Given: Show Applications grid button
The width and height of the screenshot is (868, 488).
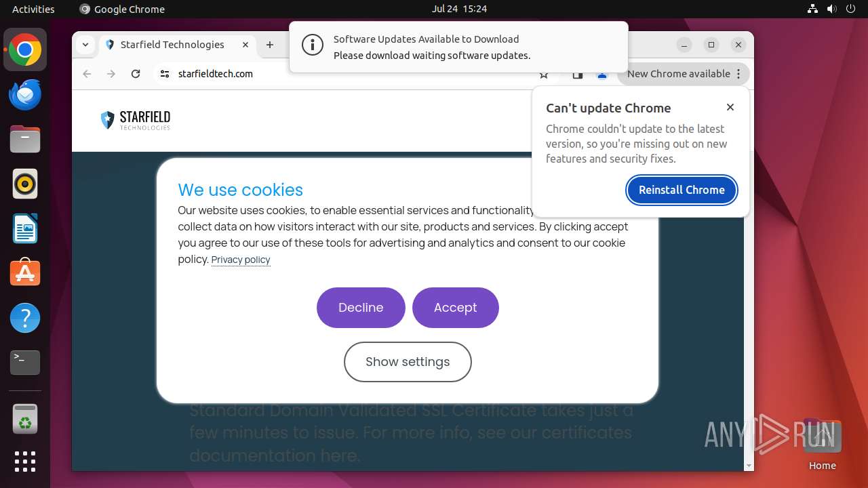Looking at the screenshot, I should point(25,462).
